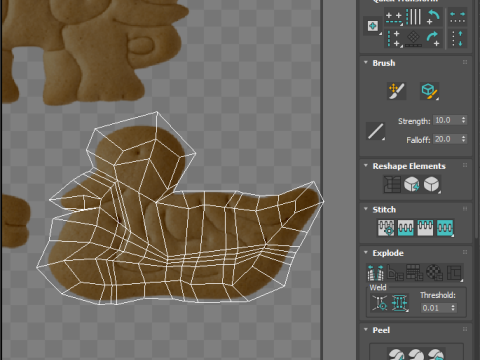Viewport: 480px width, 360px height.
Task: Click the Falloff spinner arrows
Action: tap(463, 139)
